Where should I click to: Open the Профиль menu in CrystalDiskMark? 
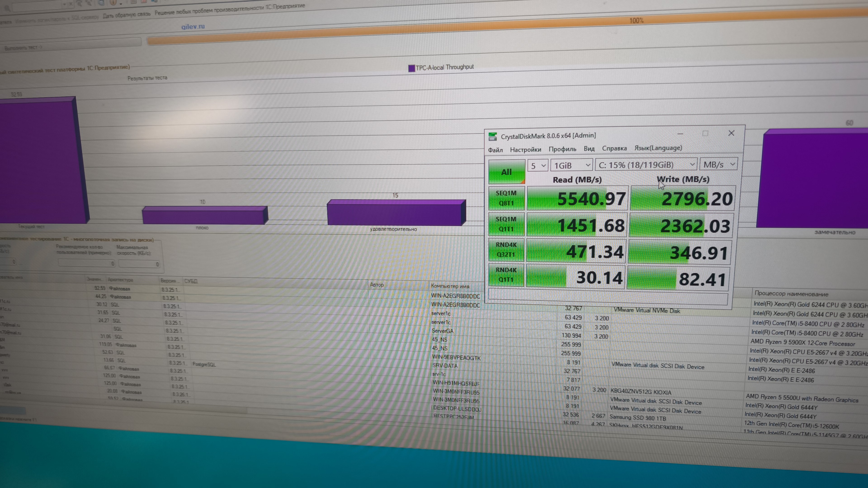point(562,149)
